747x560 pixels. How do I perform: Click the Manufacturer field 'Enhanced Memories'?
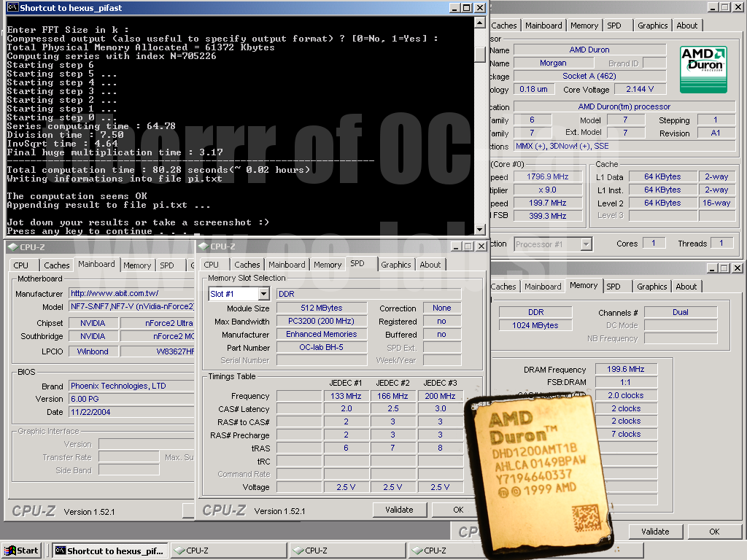322,334
